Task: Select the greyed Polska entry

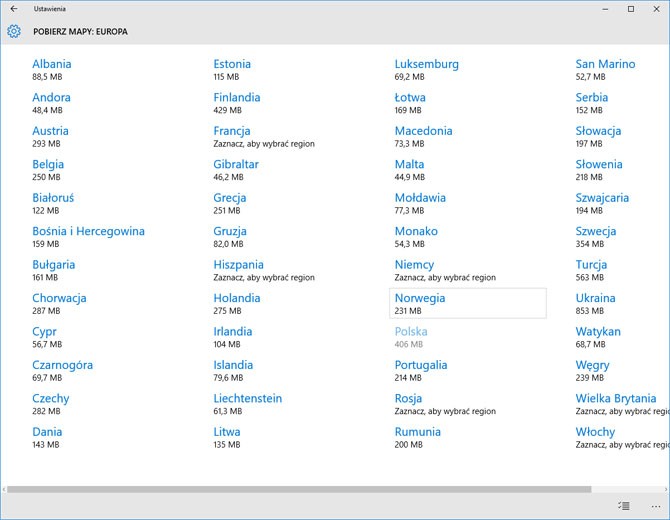Action: [411, 337]
